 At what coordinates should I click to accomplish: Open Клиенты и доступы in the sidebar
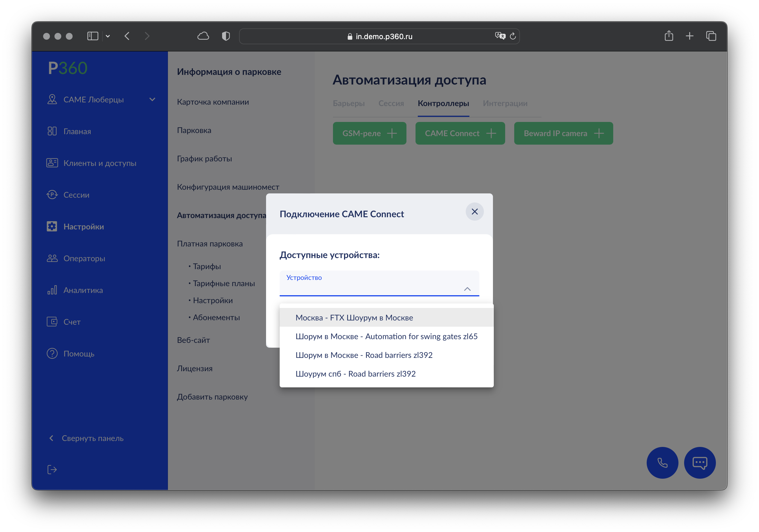(100, 163)
